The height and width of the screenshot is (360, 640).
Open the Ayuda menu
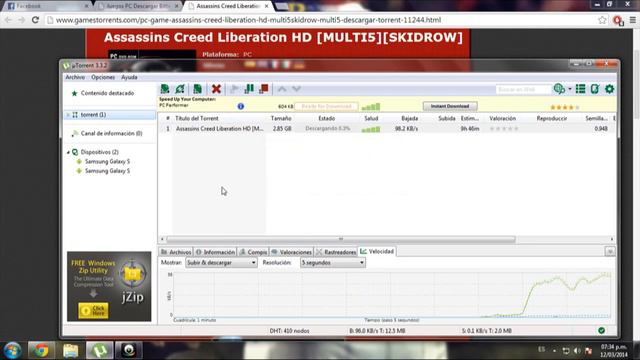pos(129,77)
